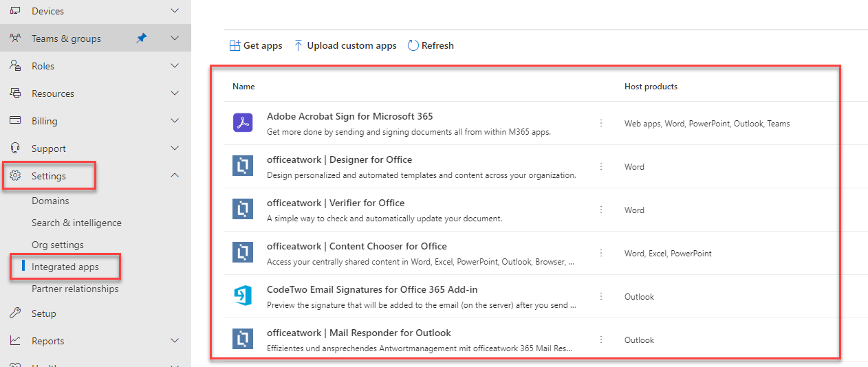Click the Reports chart icon
This screenshot has height=367, width=868.
(15, 341)
